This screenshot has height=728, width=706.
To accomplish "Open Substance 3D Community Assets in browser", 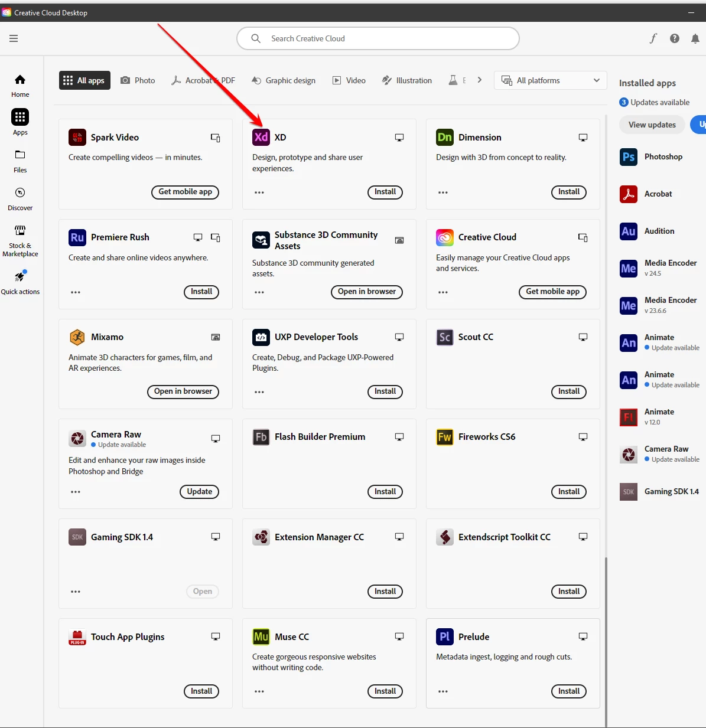I will pyautogui.click(x=367, y=292).
